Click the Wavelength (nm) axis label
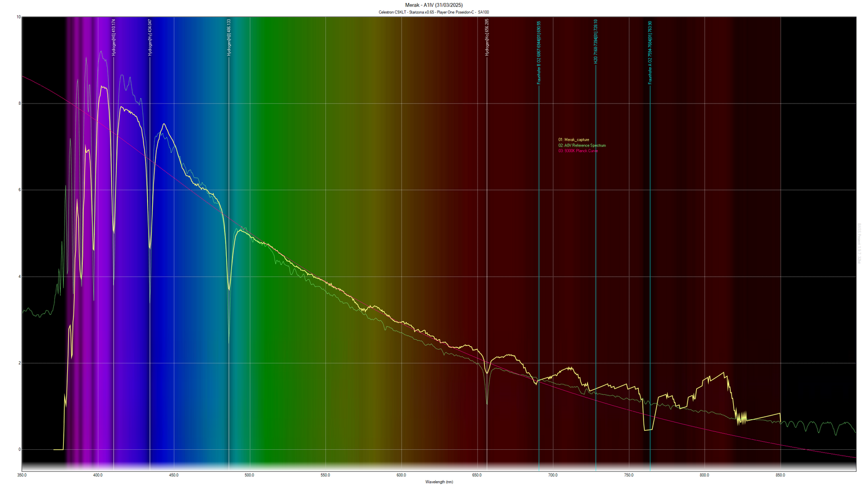868x488 pixels. click(440, 482)
